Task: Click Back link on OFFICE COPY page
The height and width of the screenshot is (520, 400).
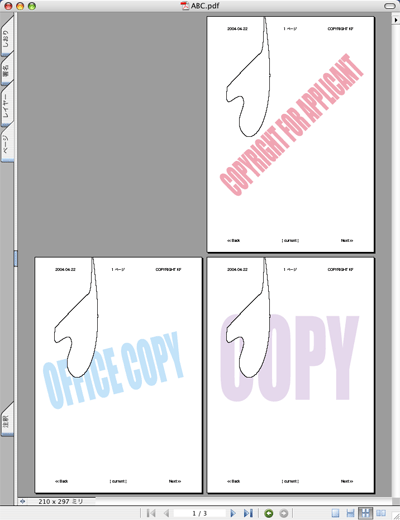Action: [x=61, y=481]
